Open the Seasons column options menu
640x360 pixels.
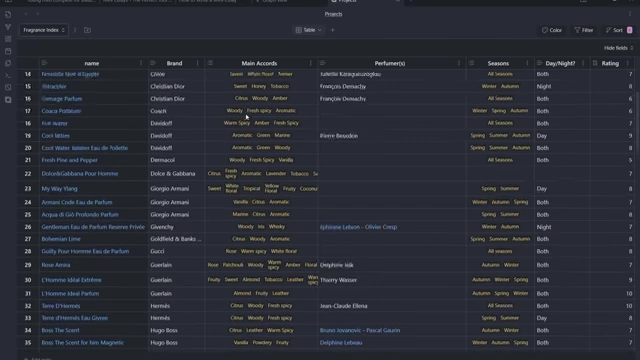pos(527,63)
